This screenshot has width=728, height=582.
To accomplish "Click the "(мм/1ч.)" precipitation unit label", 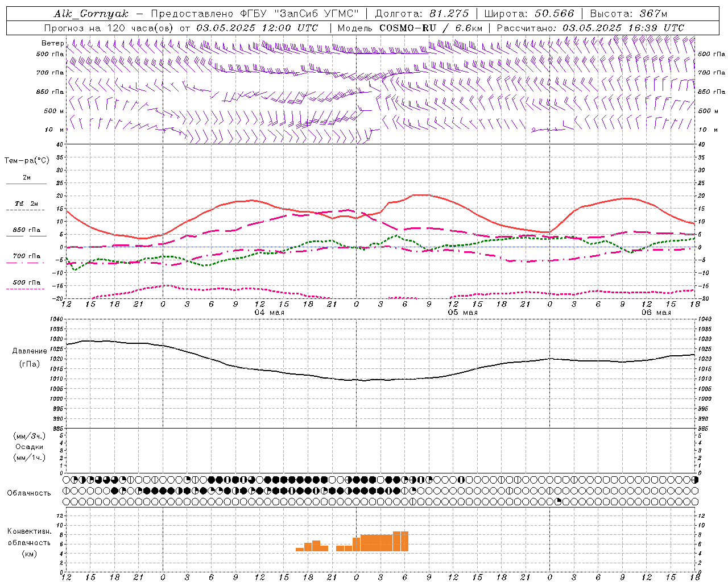I will [29, 458].
